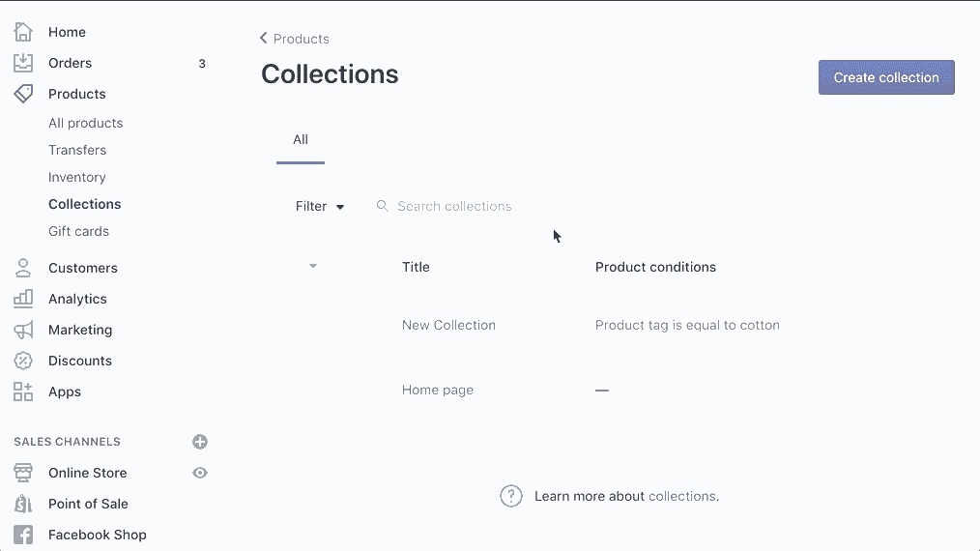
Task: Click the Facebook Shop logo icon
Action: tap(23, 535)
